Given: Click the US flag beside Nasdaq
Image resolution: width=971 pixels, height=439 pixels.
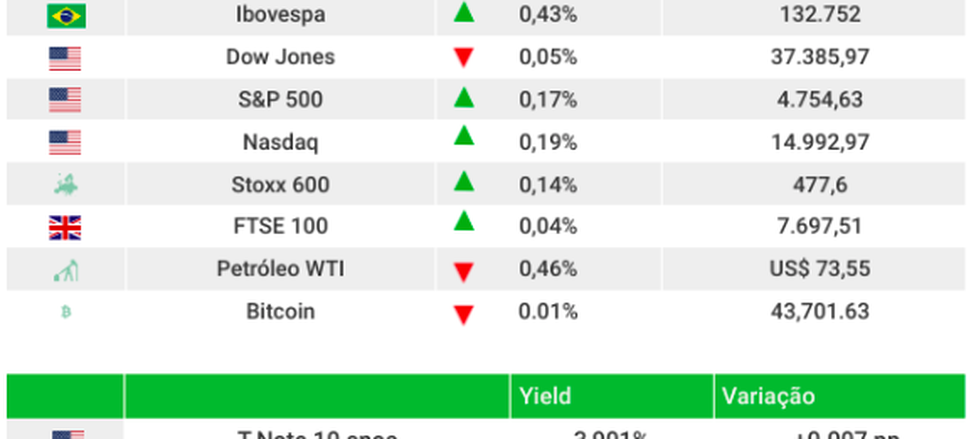Looking at the screenshot, I should pyautogui.click(x=65, y=143).
